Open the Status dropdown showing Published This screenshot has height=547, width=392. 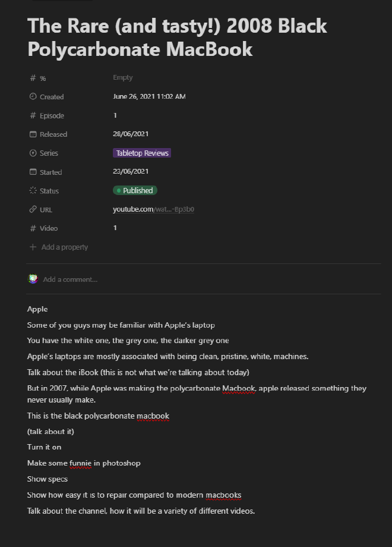(135, 190)
